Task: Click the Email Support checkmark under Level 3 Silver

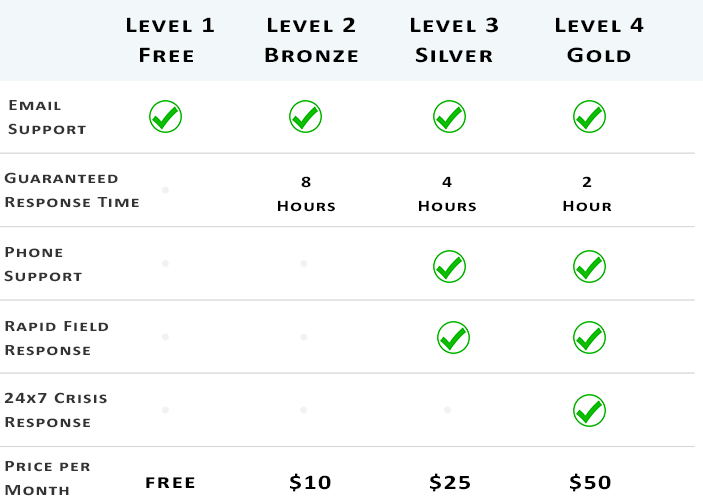Action: click(x=449, y=117)
